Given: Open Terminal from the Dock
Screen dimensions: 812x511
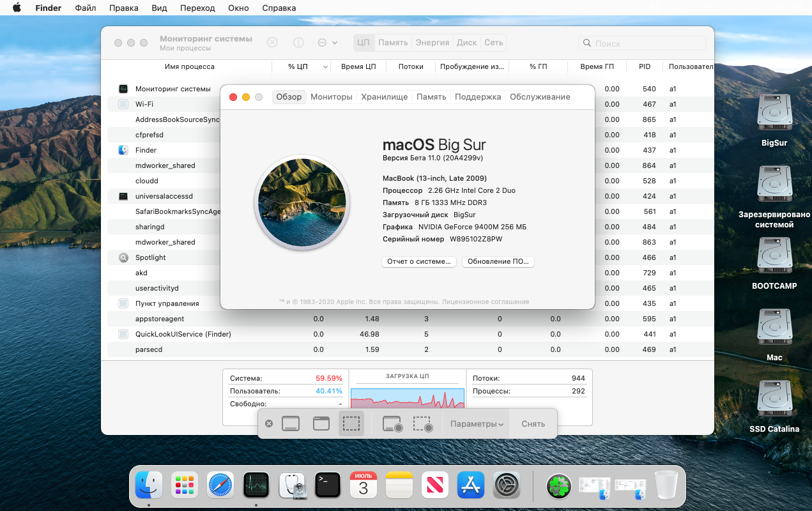Looking at the screenshot, I should (x=328, y=486).
